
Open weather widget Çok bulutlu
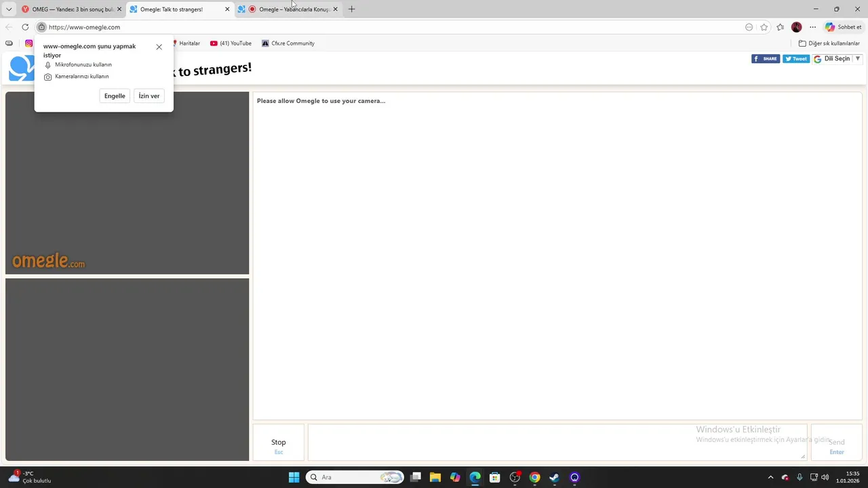31,477
